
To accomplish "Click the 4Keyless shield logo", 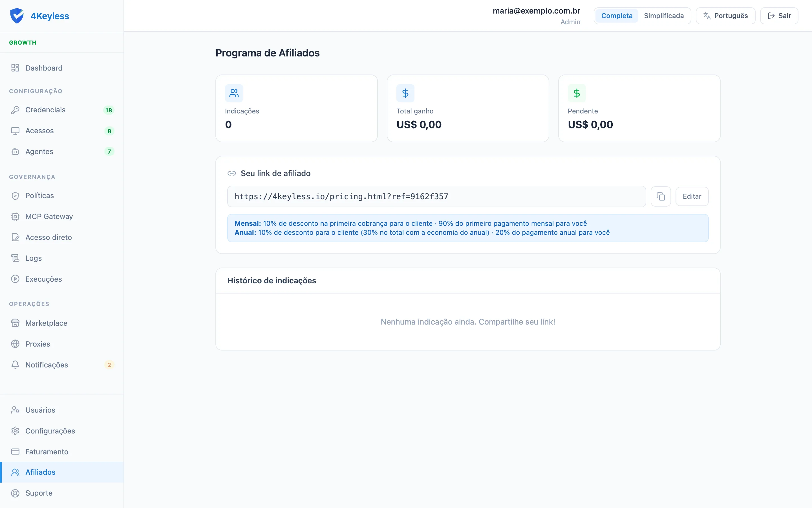I will tap(17, 16).
